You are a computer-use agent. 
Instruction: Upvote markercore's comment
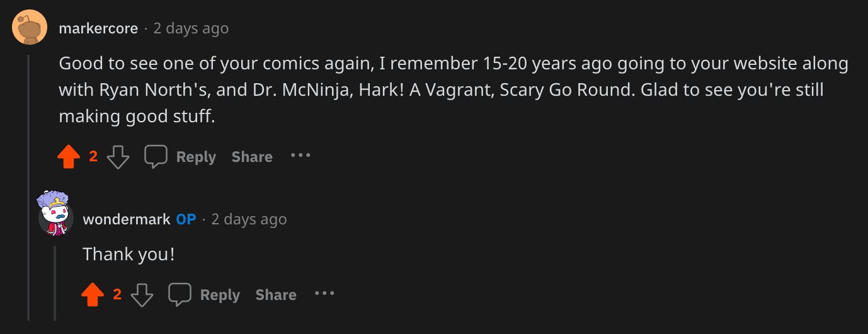[69, 157]
